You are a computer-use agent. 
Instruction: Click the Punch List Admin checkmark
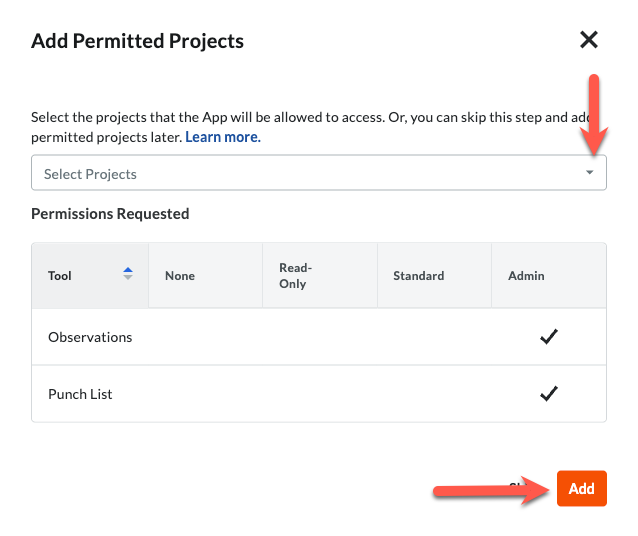pyautogui.click(x=548, y=394)
